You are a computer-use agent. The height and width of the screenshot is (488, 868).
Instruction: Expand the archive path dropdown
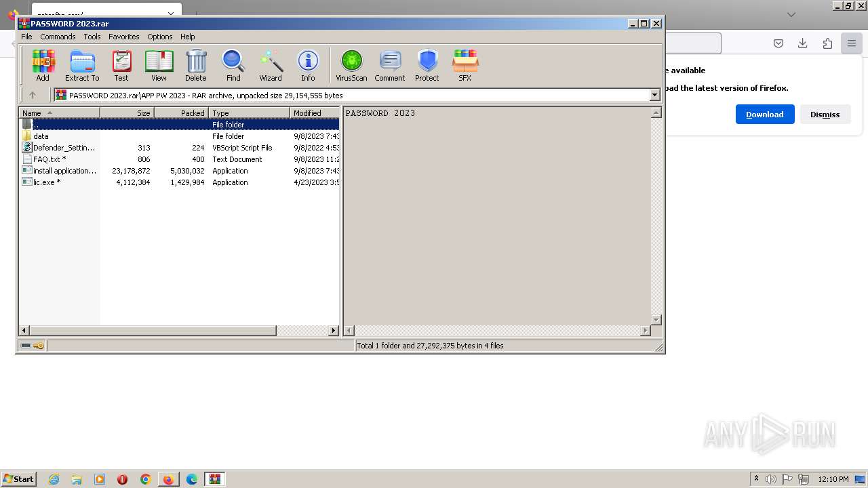click(654, 96)
